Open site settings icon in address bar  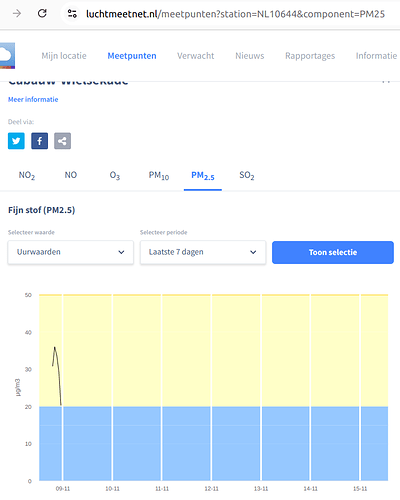(72, 14)
